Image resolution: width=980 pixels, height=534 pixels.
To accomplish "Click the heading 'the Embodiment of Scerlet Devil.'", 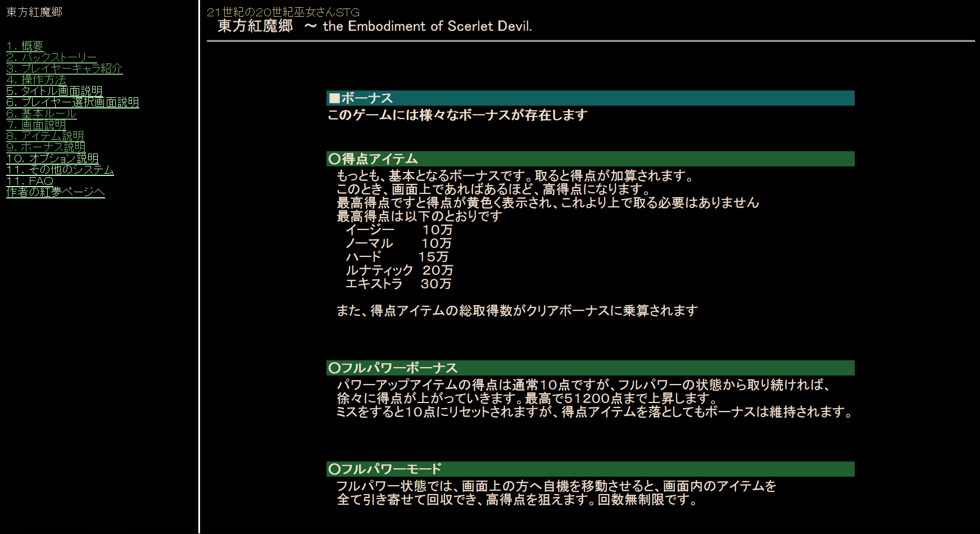I will (428, 26).
